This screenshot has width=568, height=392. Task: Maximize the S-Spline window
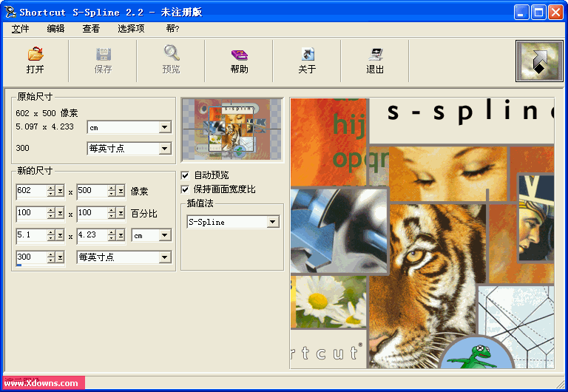pyautogui.click(x=538, y=13)
